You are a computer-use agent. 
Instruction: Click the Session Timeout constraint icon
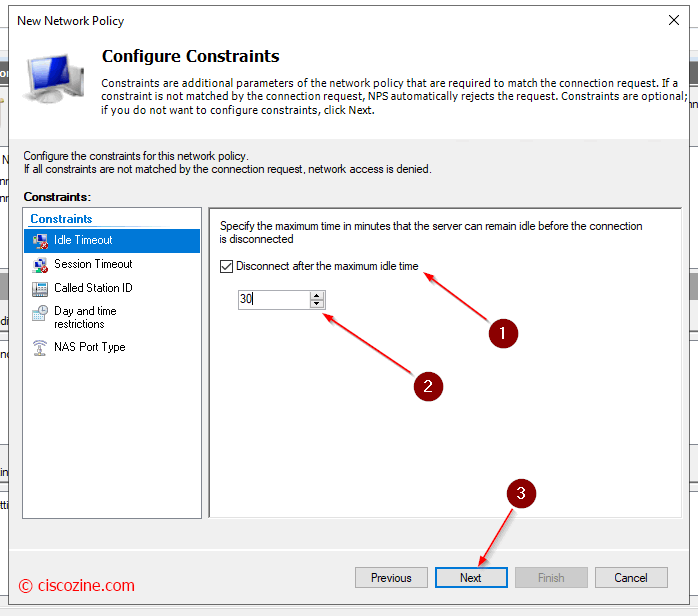[x=40, y=265]
